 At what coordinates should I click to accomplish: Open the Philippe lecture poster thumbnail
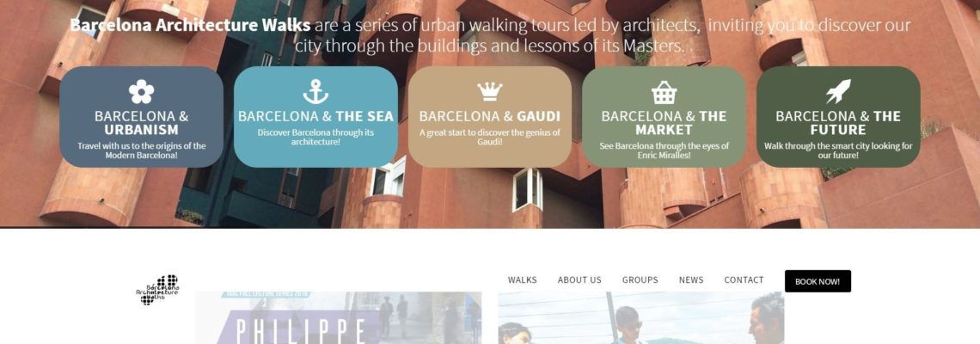(x=339, y=317)
